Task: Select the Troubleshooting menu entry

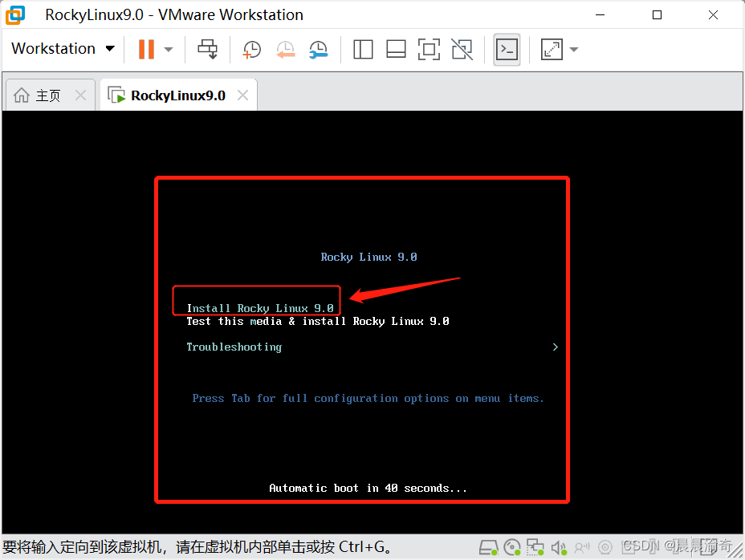Action: point(234,347)
